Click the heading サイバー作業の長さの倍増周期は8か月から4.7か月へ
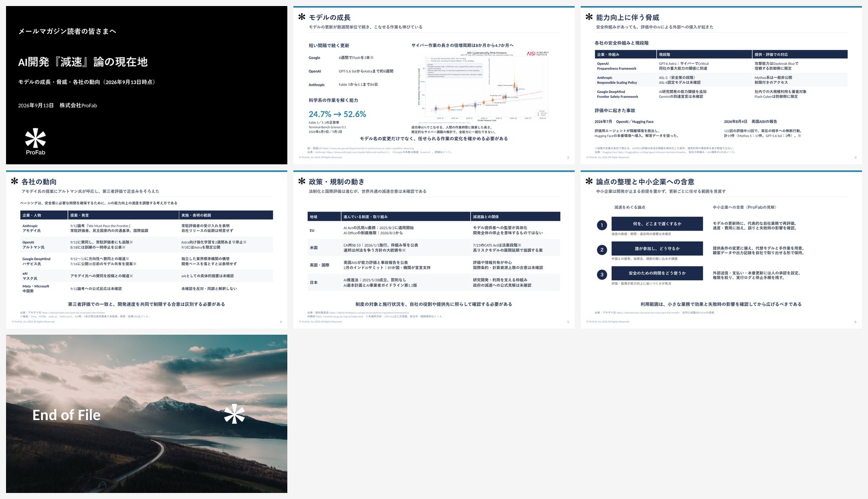The image size is (868, 499). (462, 45)
